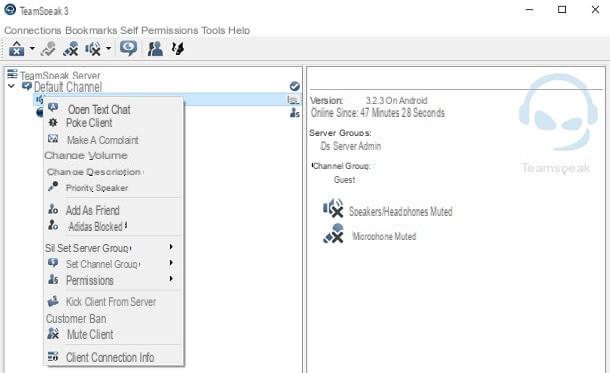Click the rightmost toolbar icon after contacts
Viewport: 610px width, 373px height.
[x=177, y=49]
